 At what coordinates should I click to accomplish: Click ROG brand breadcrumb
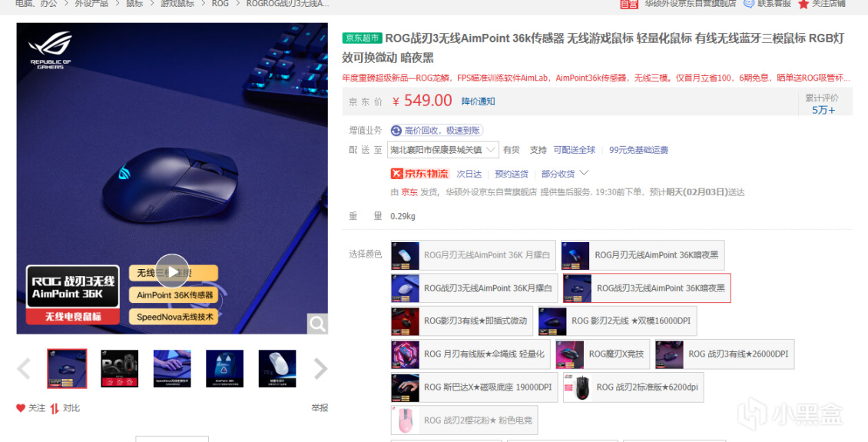pos(220,4)
